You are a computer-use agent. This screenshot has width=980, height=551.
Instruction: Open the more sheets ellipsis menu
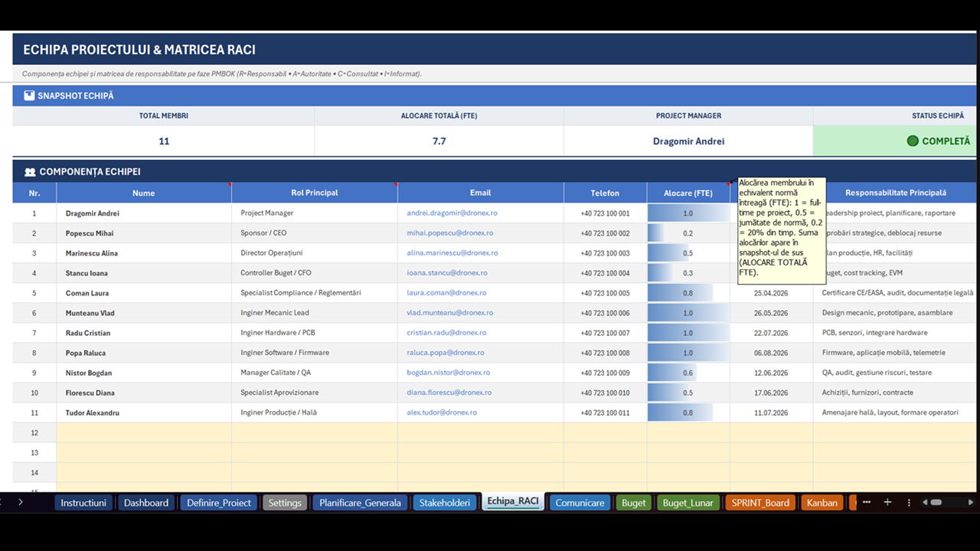click(867, 503)
